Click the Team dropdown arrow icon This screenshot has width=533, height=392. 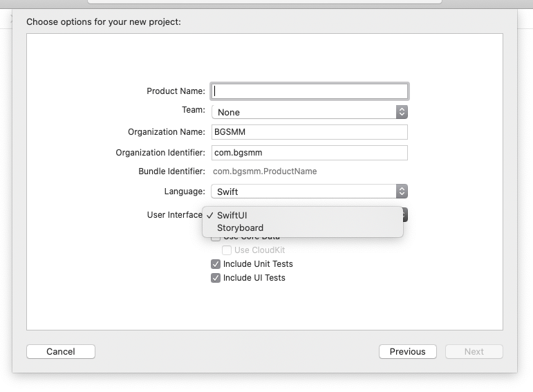(x=402, y=111)
